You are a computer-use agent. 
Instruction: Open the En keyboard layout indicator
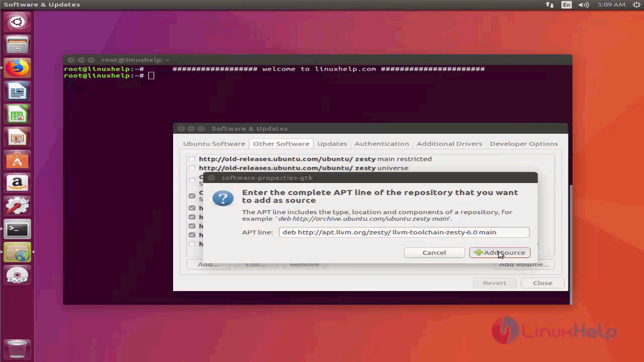tap(567, 5)
